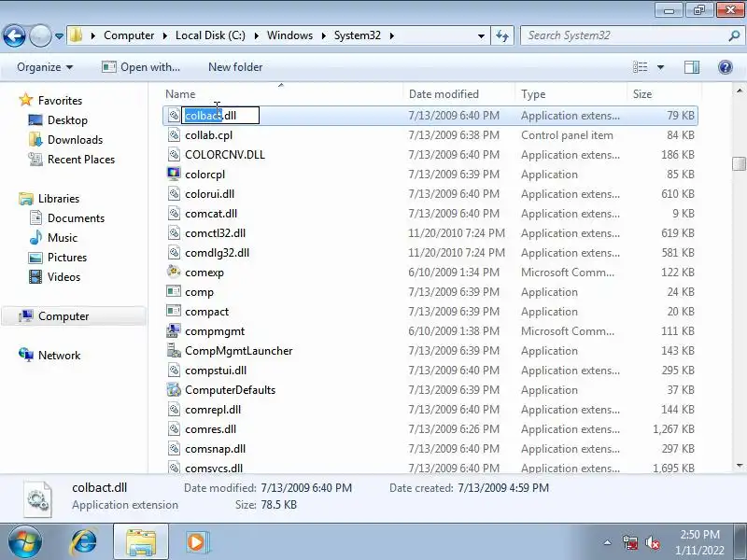Viewport: 747px width, 560px height.
Task: Refresh the System32 folder view
Action: click(x=502, y=35)
